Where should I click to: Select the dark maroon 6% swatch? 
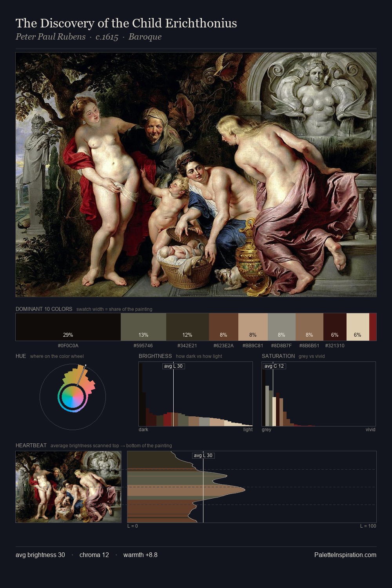click(x=335, y=327)
